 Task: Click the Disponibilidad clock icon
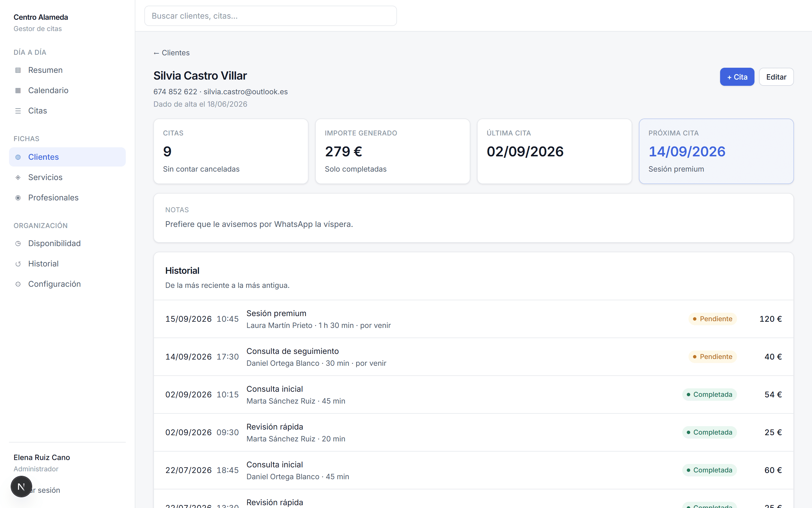click(x=18, y=243)
